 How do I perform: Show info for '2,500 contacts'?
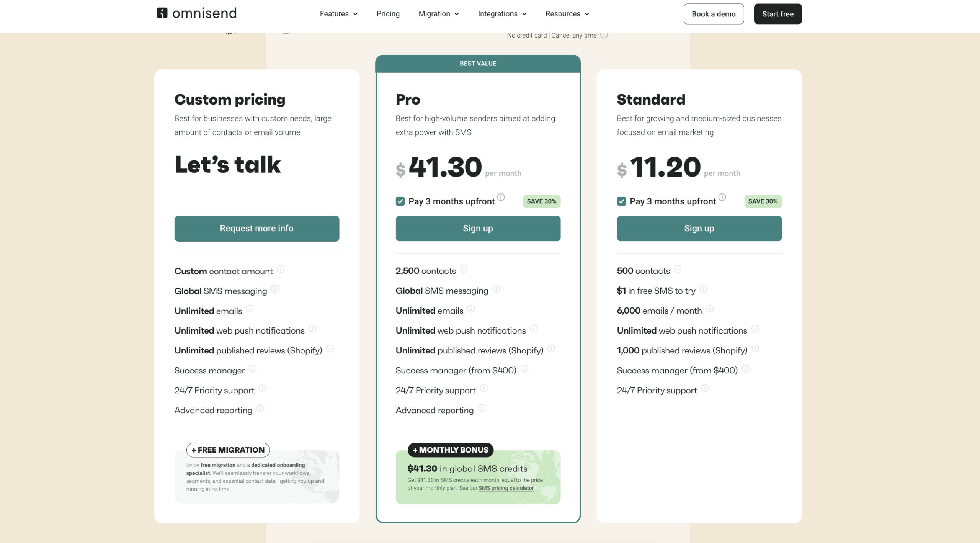464,269
